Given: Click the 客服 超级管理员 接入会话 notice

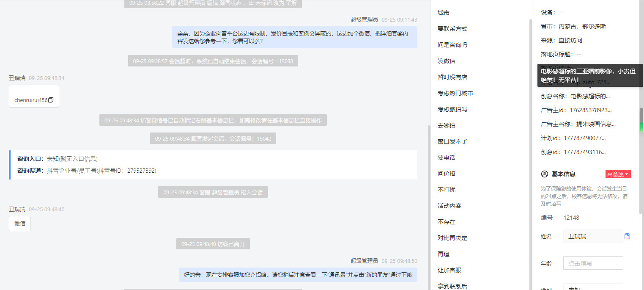Looking at the screenshot, I should tap(213, 192).
